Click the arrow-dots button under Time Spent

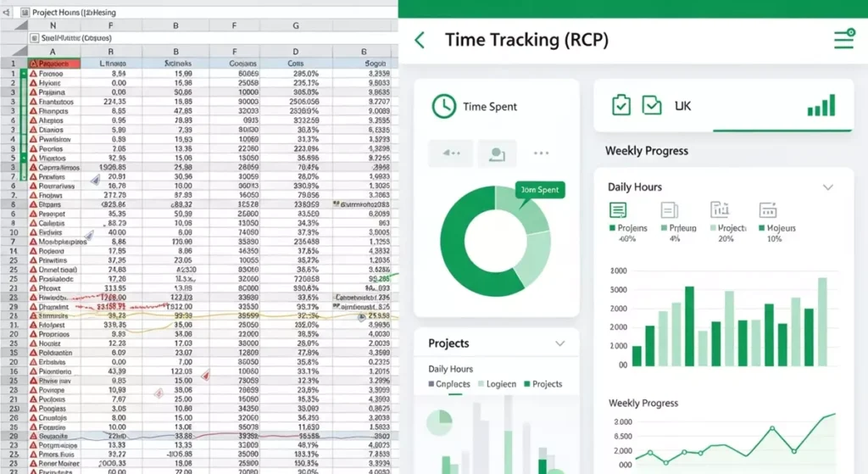pyautogui.click(x=451, y=153)
